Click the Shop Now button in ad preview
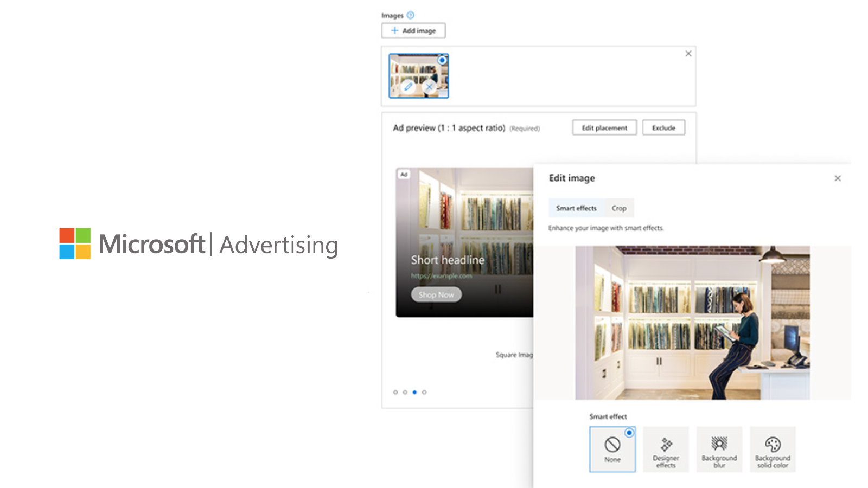 click(436, 294)
